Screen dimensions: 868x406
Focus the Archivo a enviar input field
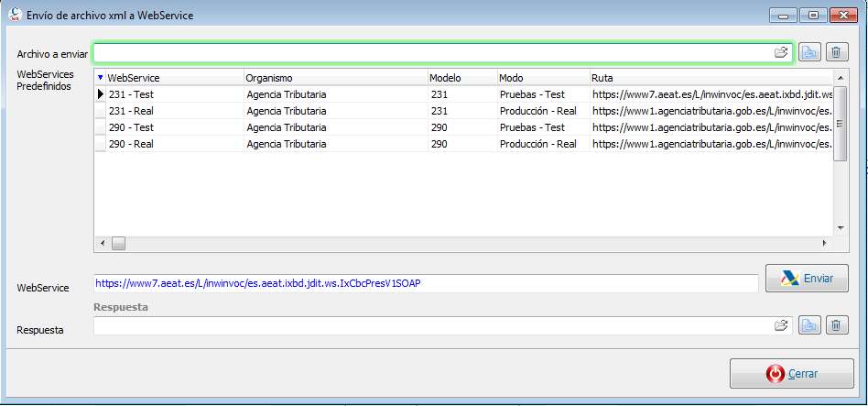pos(443,53)
